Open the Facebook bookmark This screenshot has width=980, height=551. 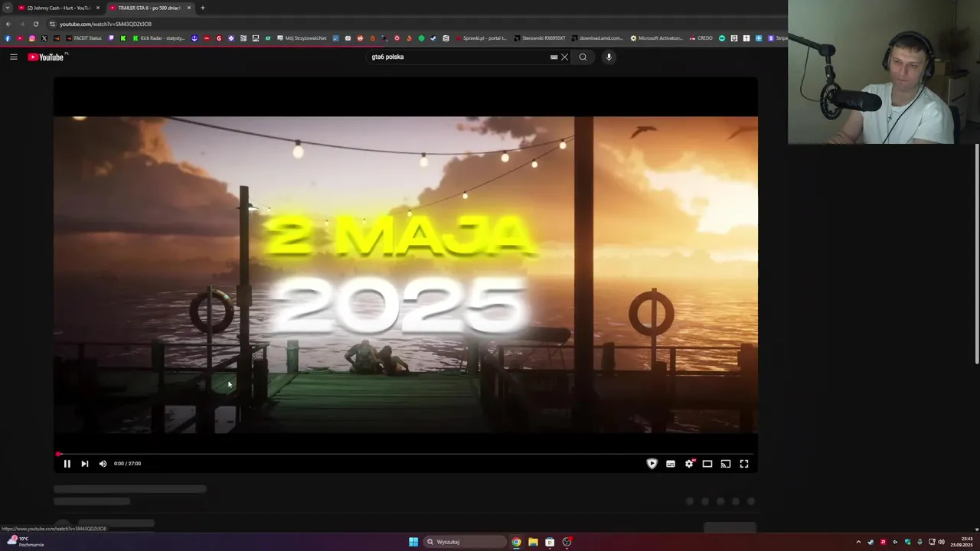coord(8,38)
